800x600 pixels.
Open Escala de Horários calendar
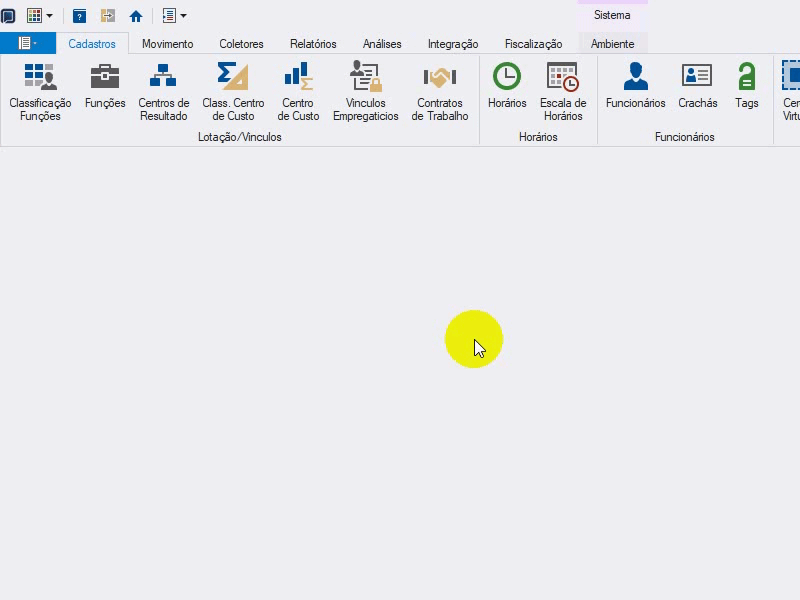coord(563,92)
